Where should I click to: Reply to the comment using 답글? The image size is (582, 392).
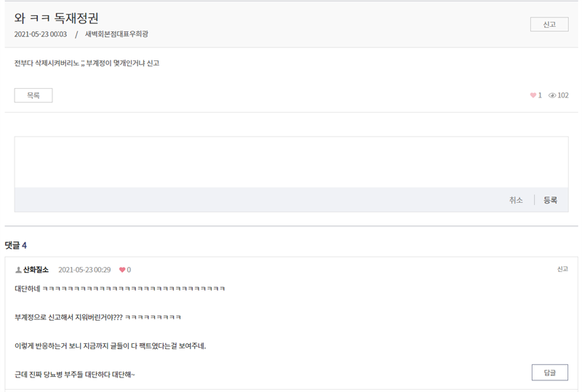click(x=550, y=372)
